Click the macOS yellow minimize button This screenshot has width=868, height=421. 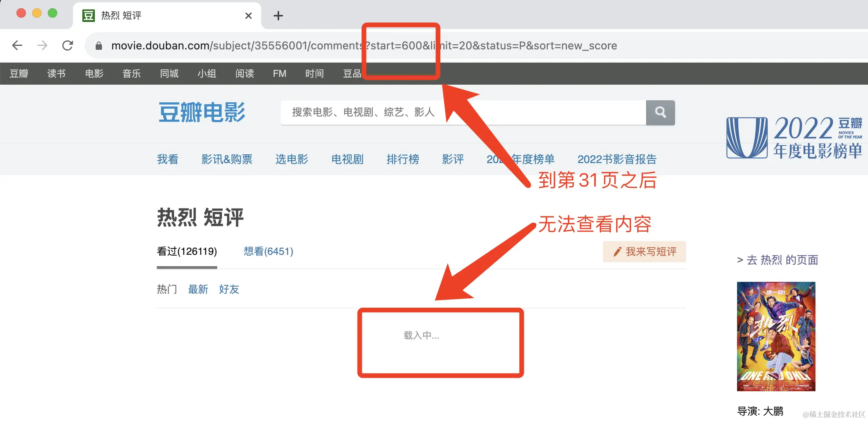[37, 13]
